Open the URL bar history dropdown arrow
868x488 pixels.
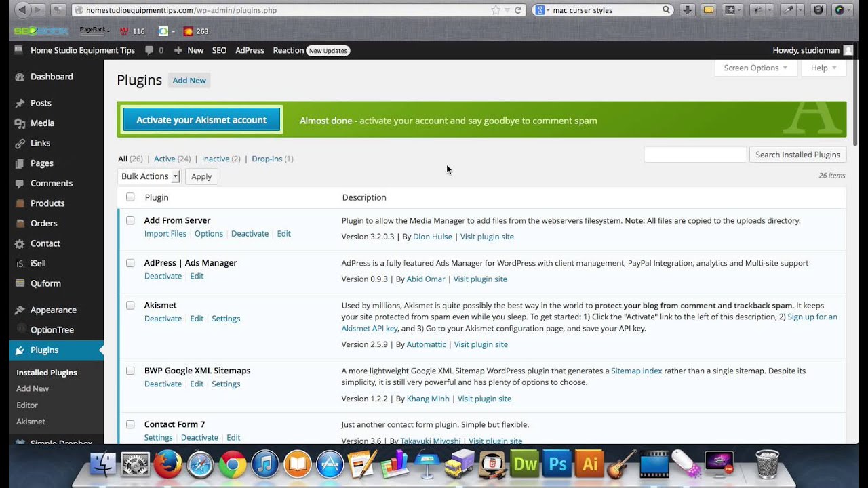[507, 10]
